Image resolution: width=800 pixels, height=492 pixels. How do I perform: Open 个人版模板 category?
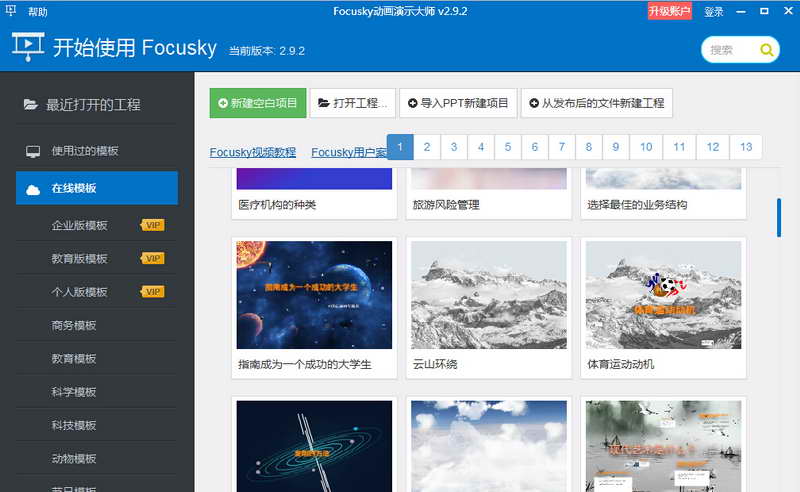pos(80,292)
